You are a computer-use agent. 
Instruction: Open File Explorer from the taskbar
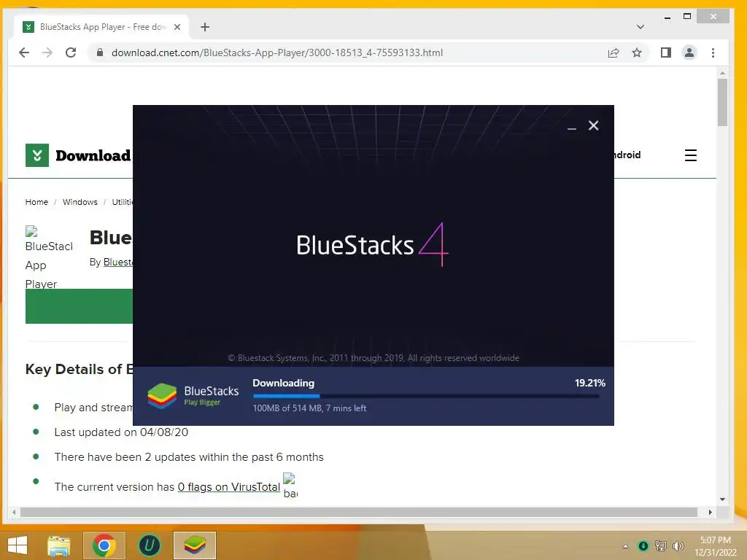[x=59, y=545]
